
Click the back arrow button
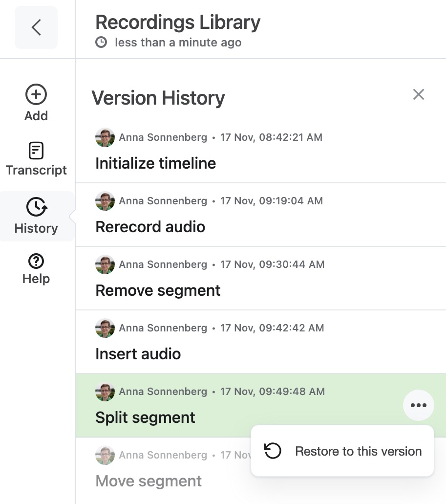(36, 27)
